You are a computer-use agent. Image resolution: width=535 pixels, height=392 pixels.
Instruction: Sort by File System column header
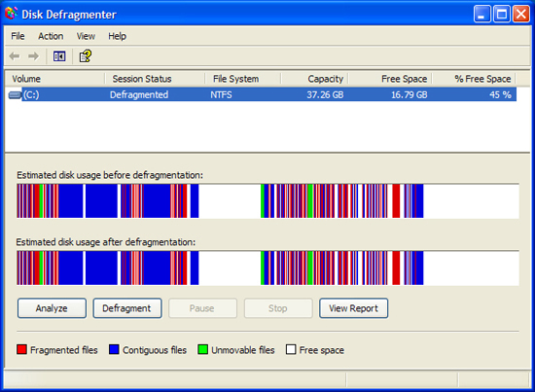[242, 79]
